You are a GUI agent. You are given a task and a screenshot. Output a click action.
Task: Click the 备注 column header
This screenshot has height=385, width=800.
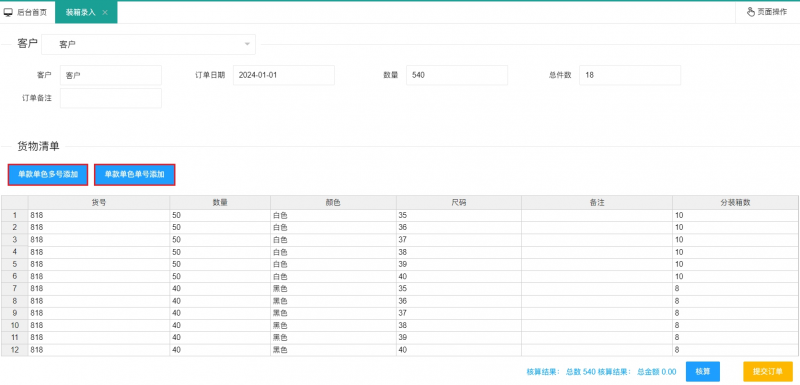click(597, 202)
